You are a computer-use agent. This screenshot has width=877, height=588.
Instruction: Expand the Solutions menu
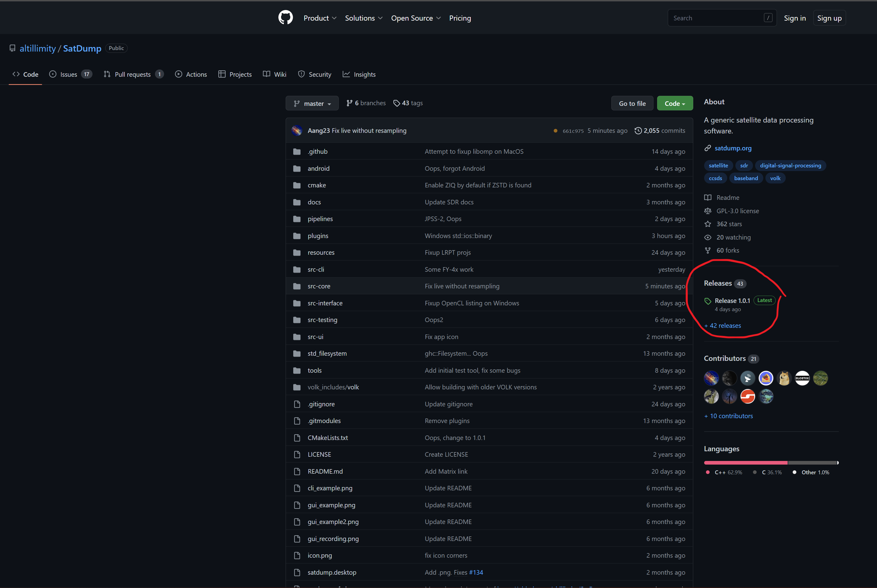point(364,18)
